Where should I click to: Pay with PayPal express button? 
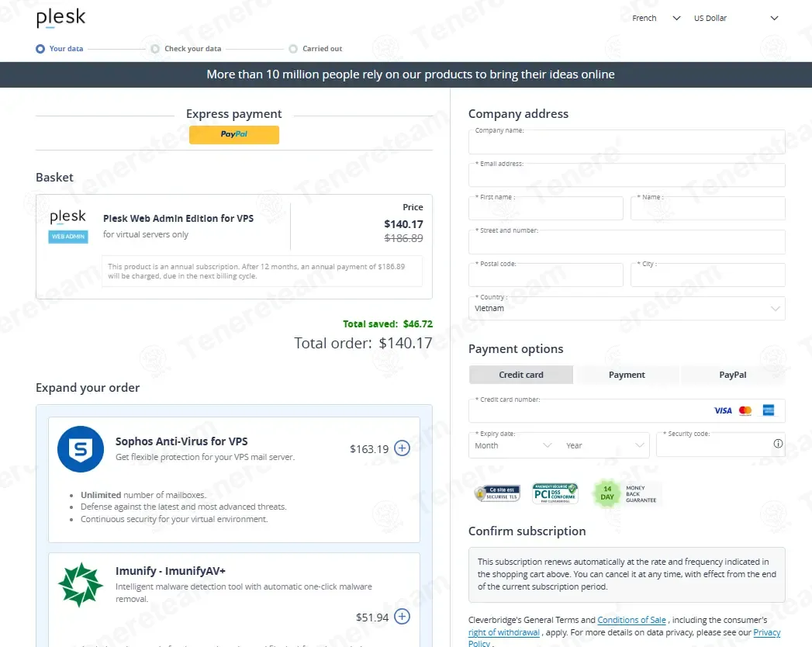234,135
